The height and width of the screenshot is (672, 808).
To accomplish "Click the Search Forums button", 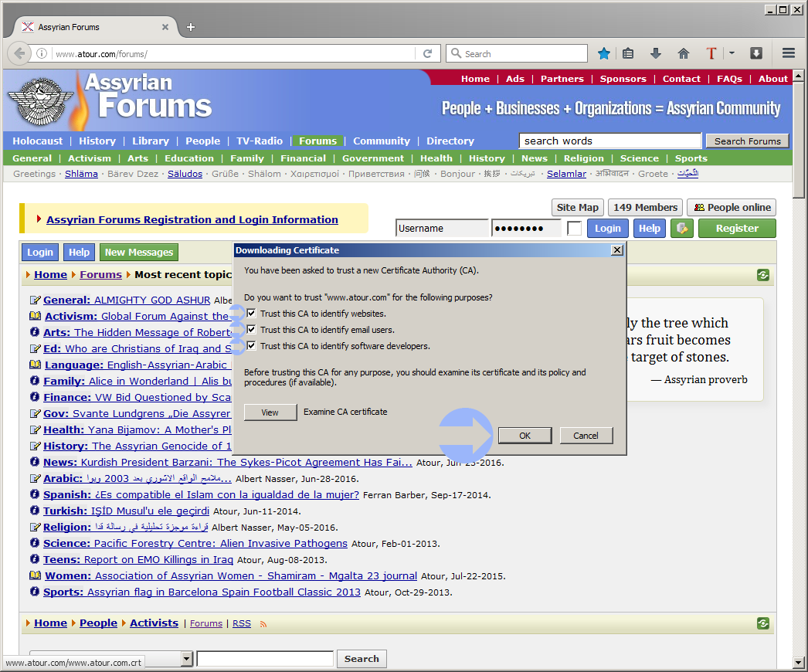I will click(x=747, y=141).
